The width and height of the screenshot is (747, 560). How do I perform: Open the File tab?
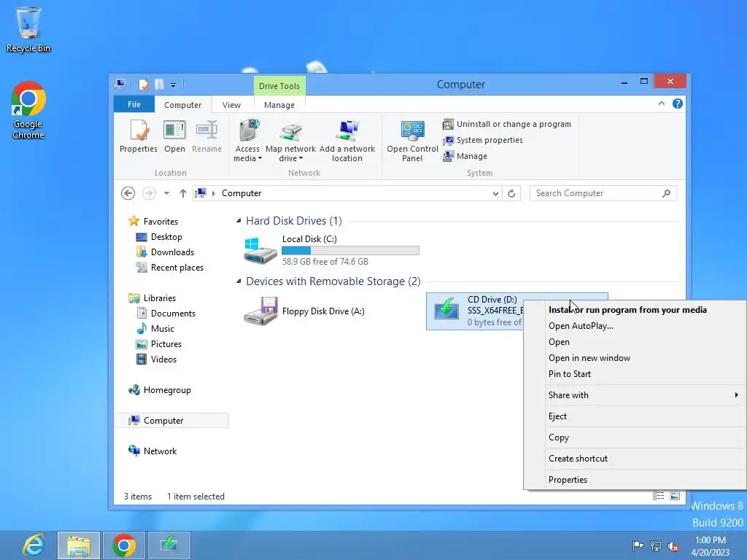coord(134,104)
